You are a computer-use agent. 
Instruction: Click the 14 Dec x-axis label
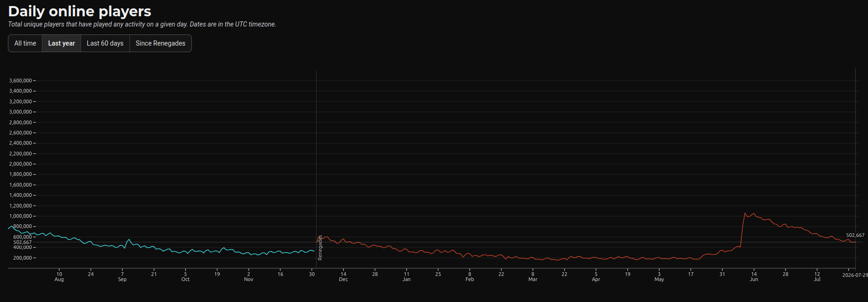(343, 277)
